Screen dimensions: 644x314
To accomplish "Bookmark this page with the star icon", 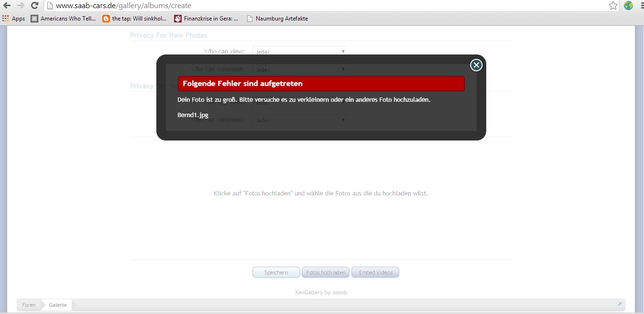I will coord(613,6).
